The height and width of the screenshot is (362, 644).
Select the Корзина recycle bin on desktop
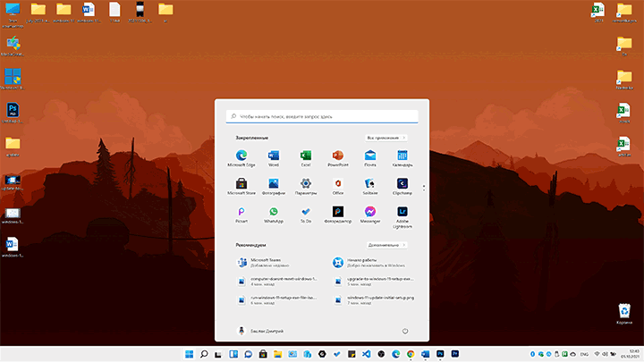point(624,314)
